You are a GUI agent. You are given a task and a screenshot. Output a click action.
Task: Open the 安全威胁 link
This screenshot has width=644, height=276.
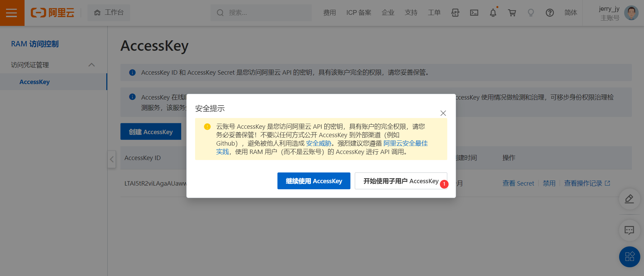click(x=318, y=143)
